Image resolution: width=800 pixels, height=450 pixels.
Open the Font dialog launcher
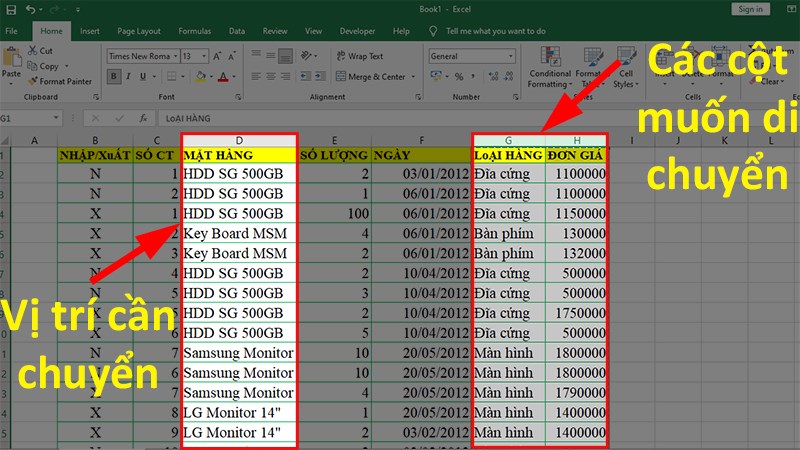pyautogui.click(x=238, y=97)
